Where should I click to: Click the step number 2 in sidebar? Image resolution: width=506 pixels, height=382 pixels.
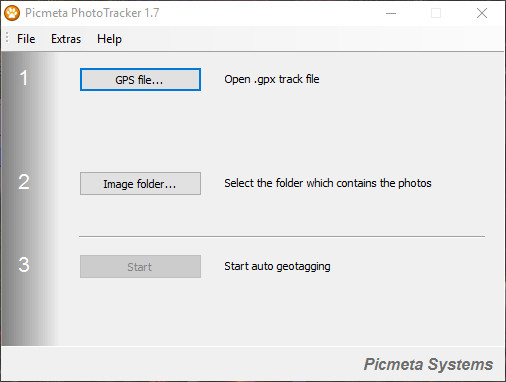pyautogui.click(x=24, y=182)
